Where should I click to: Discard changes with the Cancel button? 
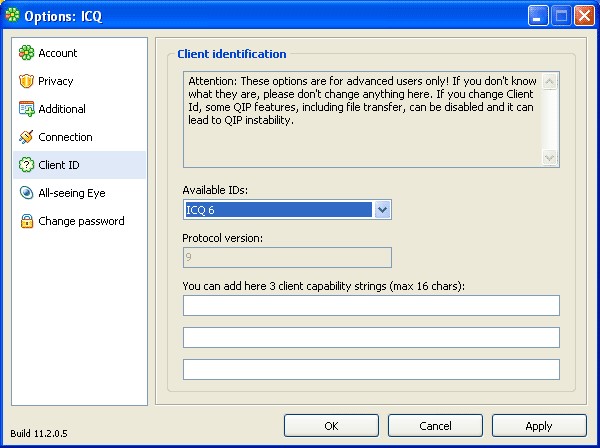(x=435, y=426)
